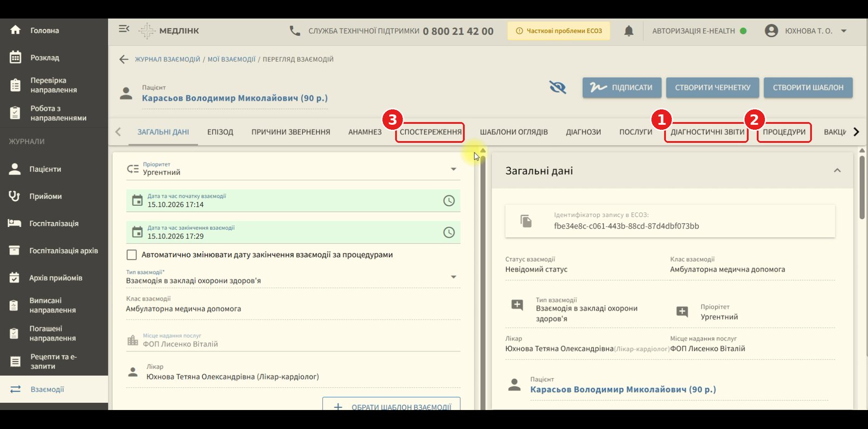
Task: Go back using breadcrumb arrow
Action: tap(124, 59)
